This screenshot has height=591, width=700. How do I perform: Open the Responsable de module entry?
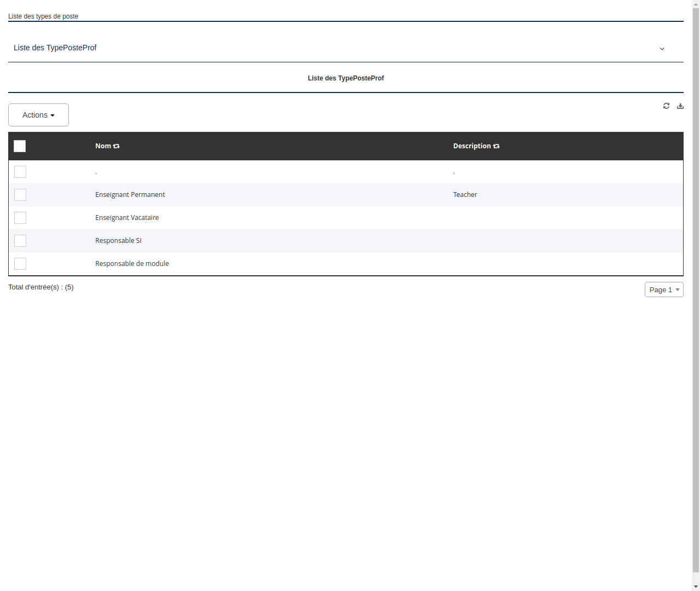(132, 264)
